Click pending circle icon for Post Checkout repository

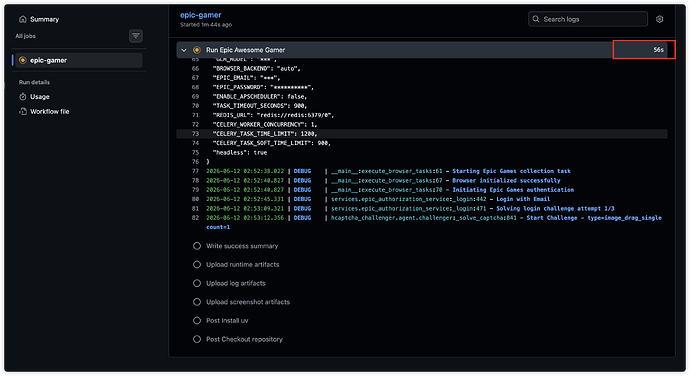point(197,339)
